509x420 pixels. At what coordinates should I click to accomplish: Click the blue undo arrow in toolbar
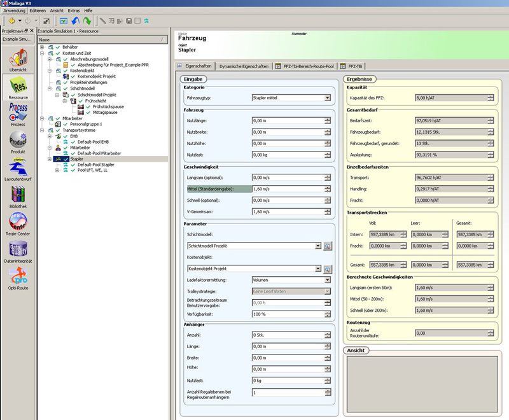[x=75, y=21]
